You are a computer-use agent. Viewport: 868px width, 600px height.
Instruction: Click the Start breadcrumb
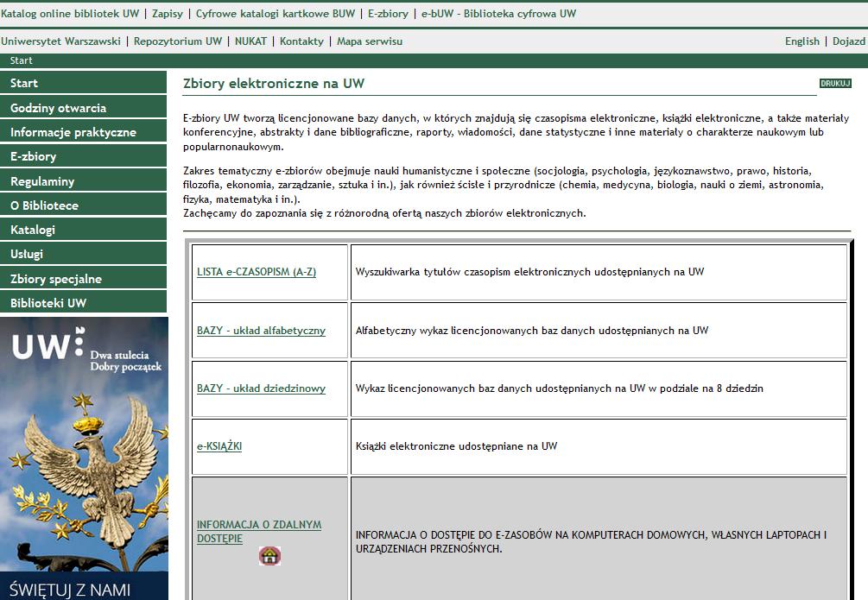click(21, 61)
